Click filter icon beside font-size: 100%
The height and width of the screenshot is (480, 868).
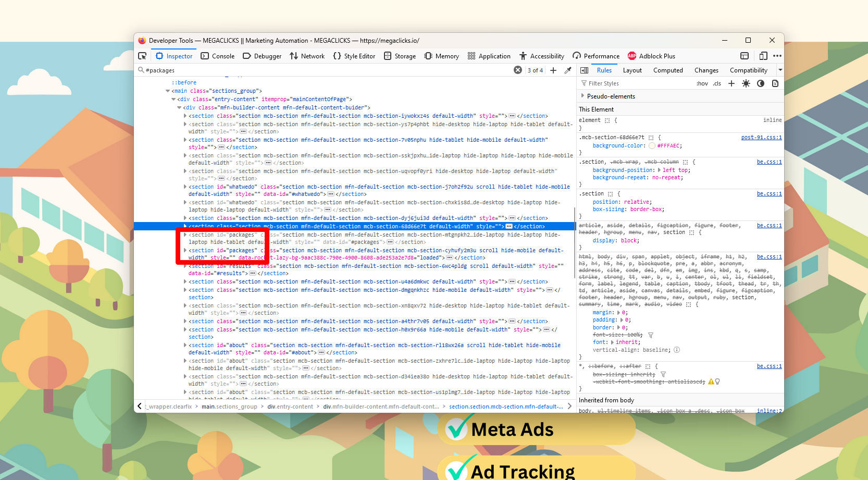coord(651,335)
